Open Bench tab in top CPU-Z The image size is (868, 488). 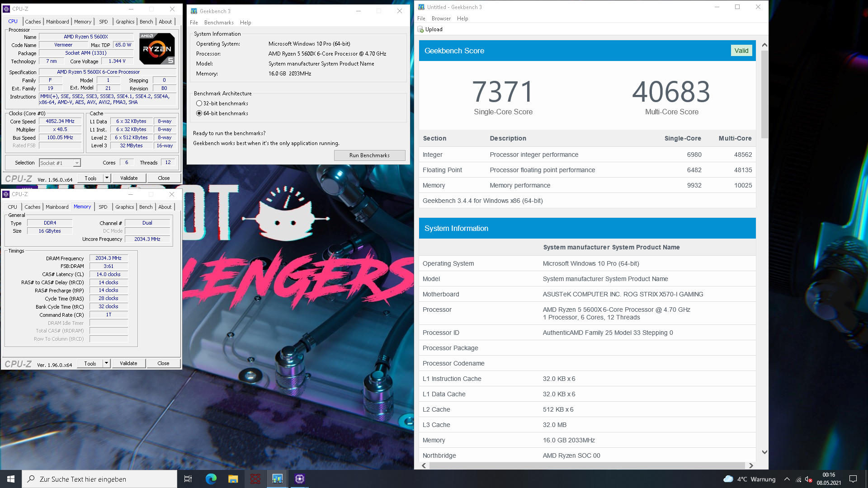146,22
